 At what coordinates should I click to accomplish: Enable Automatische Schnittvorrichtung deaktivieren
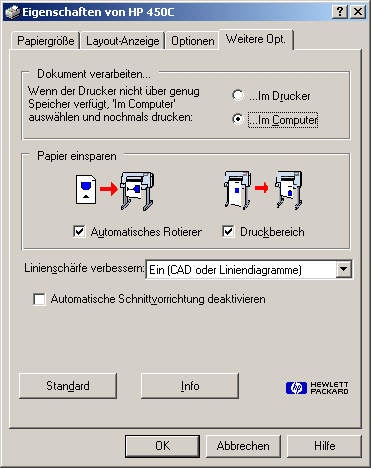pyautogui.click(x=39, y=299)
